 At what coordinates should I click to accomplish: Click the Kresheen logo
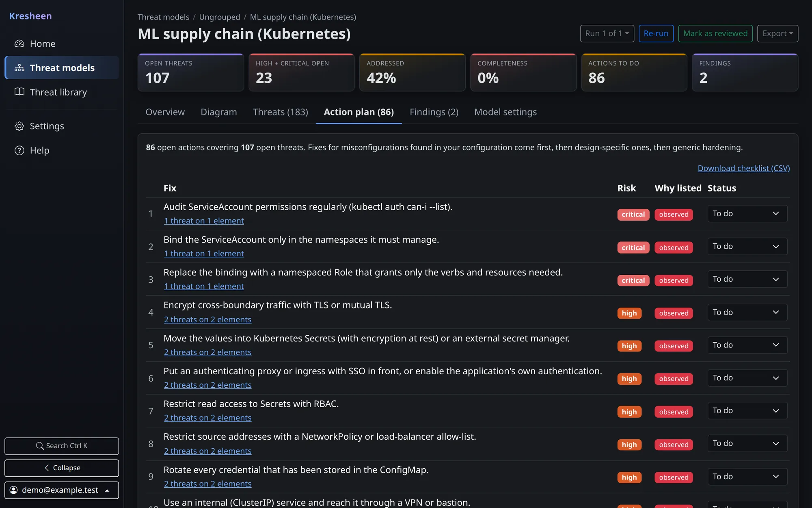point(30,16)
